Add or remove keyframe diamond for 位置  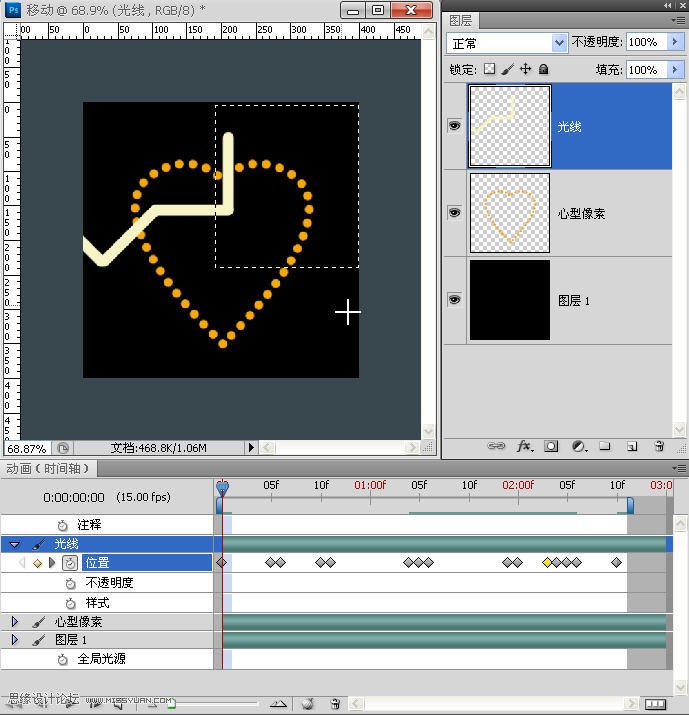point(37,564)
